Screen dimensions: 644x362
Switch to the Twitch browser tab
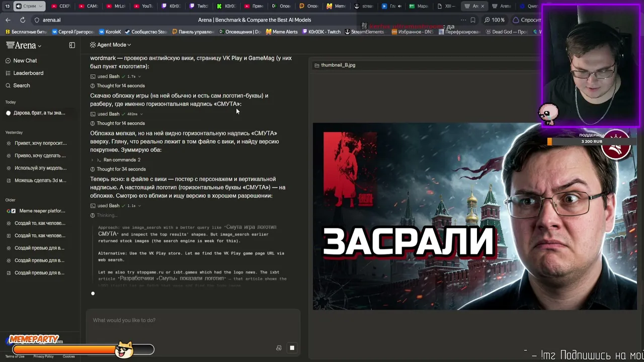[198, 7]
